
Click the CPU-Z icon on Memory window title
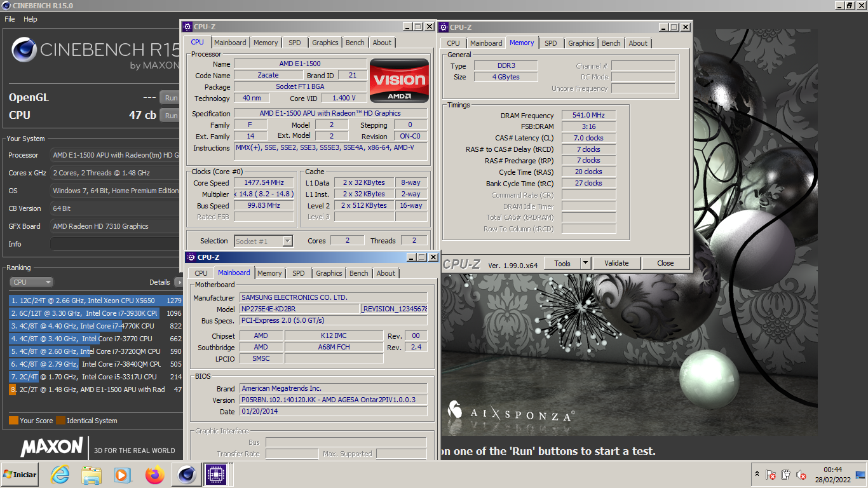point(444,27)
